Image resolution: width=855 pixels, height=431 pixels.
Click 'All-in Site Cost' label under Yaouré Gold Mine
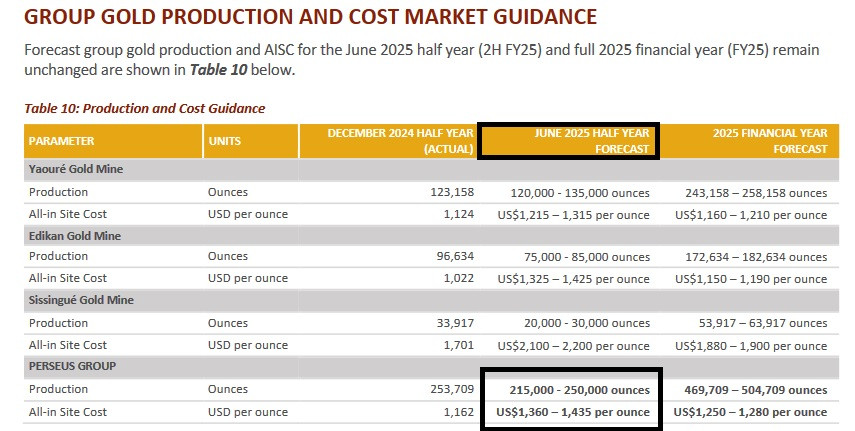68,214
